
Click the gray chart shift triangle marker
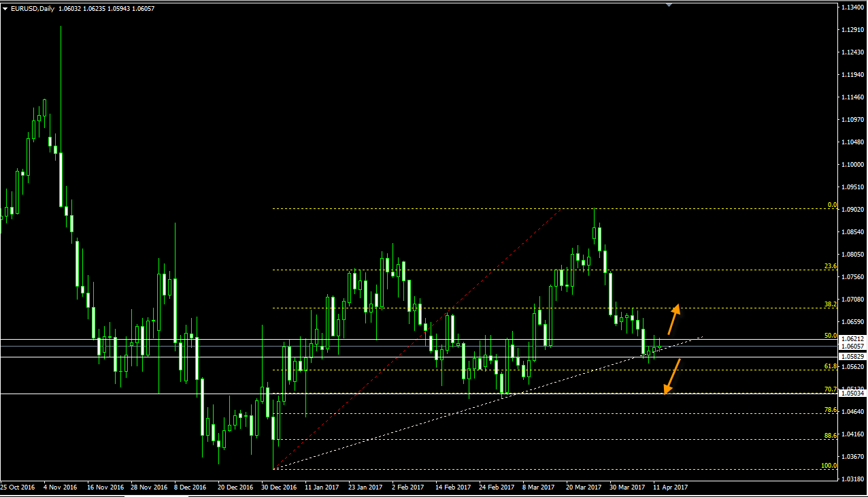point(669,4)
